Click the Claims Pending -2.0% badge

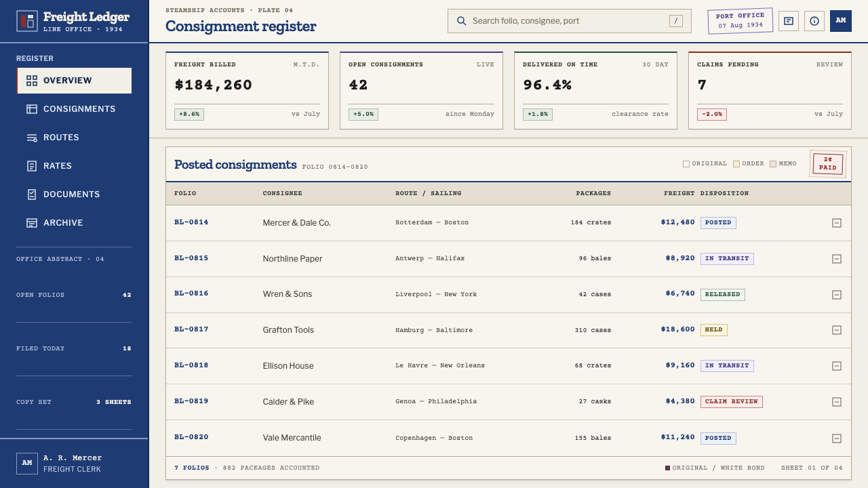(712, 115)
